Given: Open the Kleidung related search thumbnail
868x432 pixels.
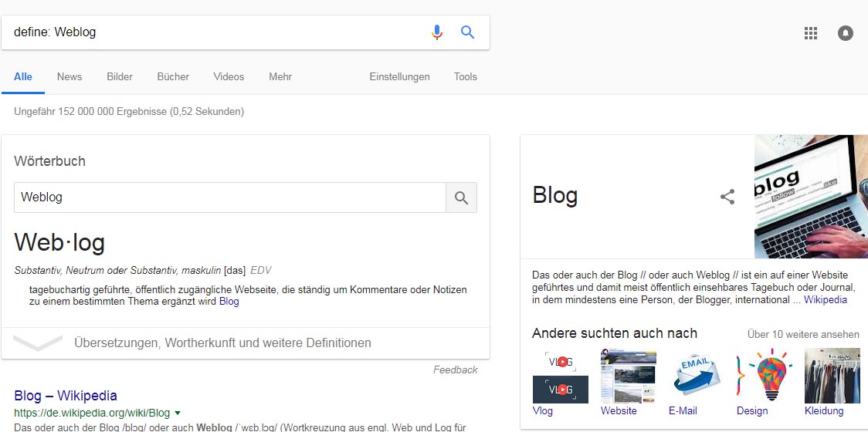Looking at the screenshot, I should [832, 376].
